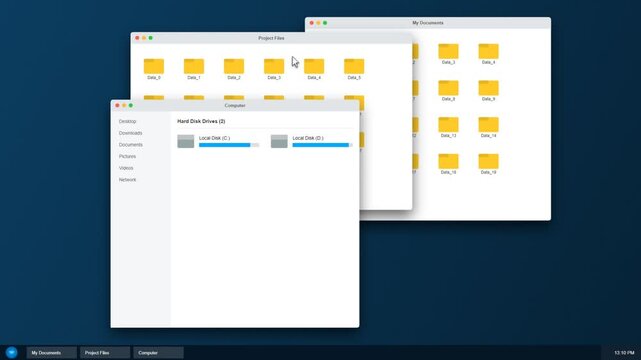This screenshot has height=360, width=641.
Task: Switch to Project Files in the taskbar
Action: 105,353
